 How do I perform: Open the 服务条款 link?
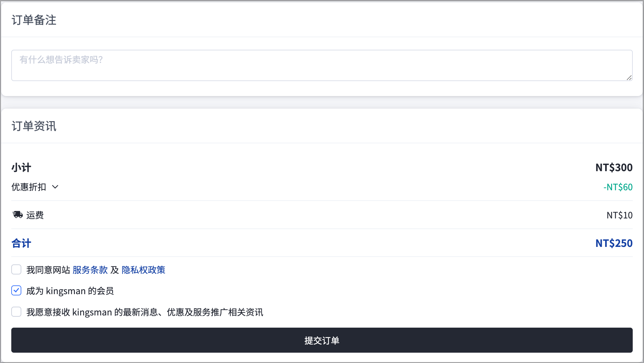pyautogui.click(x=90, y=270)
